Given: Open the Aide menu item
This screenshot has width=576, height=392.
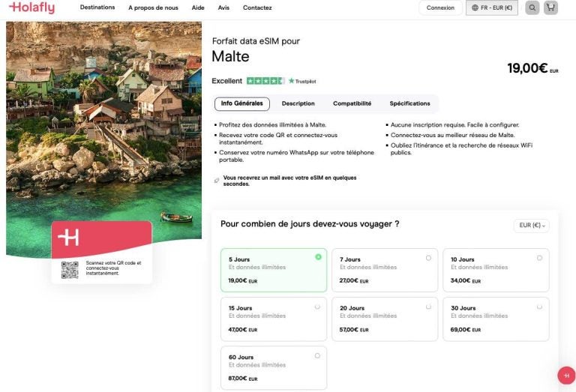Looking at the screenshot, I should [198, 7].
